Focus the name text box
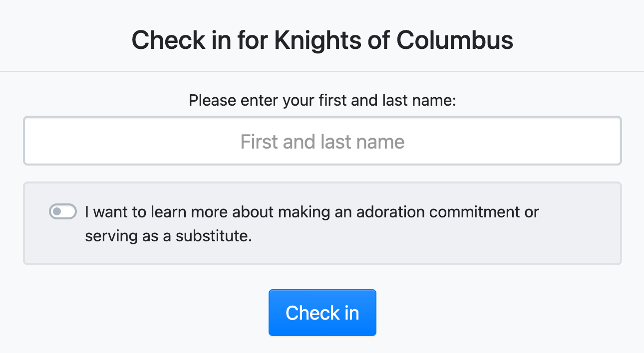The height and width of the screenshot is (353, 644). click(322, 141)
